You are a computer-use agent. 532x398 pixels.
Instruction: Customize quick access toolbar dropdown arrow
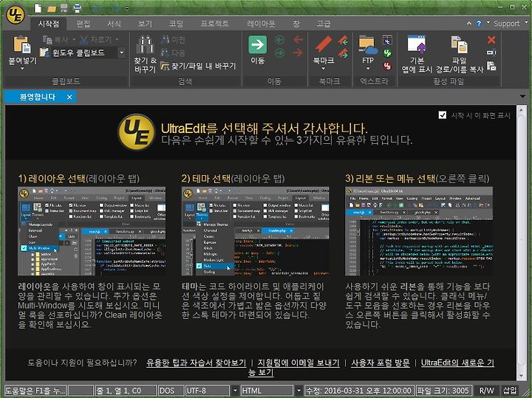click(x=126, y=9)
